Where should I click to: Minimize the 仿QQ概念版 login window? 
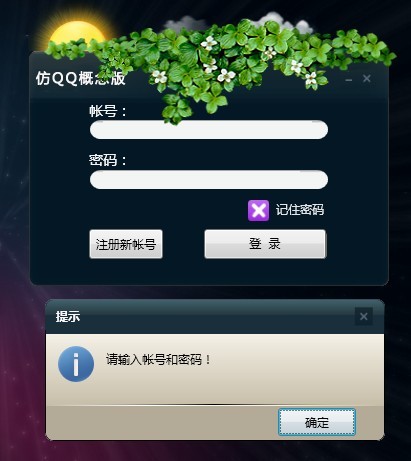pyautogui.click(x=349, y=79)
